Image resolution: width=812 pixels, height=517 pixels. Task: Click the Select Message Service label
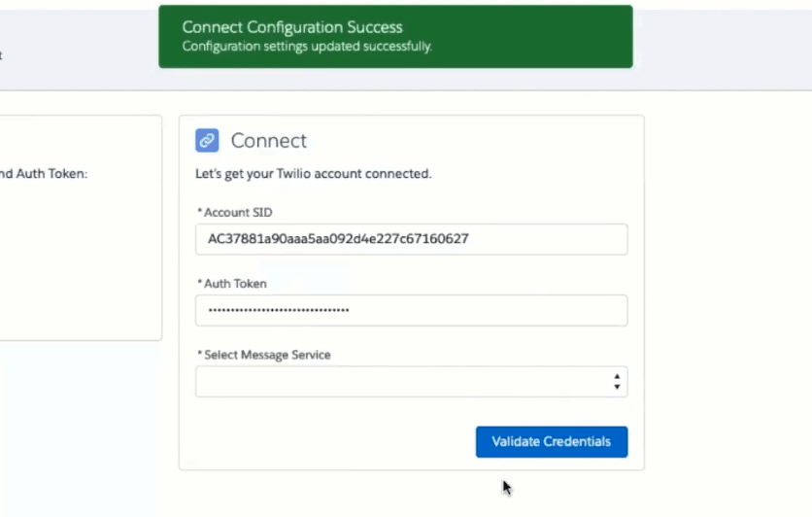[267, 355]
